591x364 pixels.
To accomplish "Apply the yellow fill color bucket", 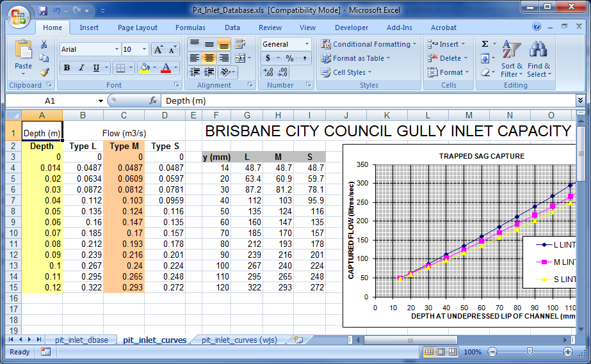I will point(145,68).
